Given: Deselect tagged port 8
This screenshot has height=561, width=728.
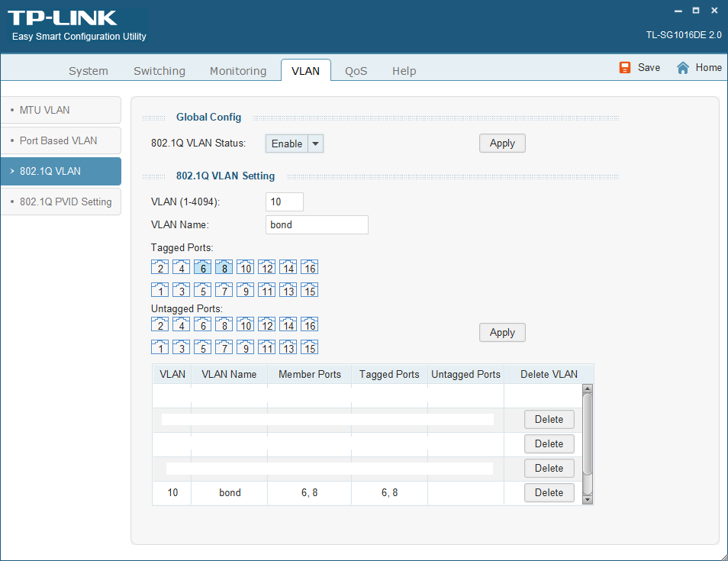Looking at the screenshot, I should tap(224, 267).
